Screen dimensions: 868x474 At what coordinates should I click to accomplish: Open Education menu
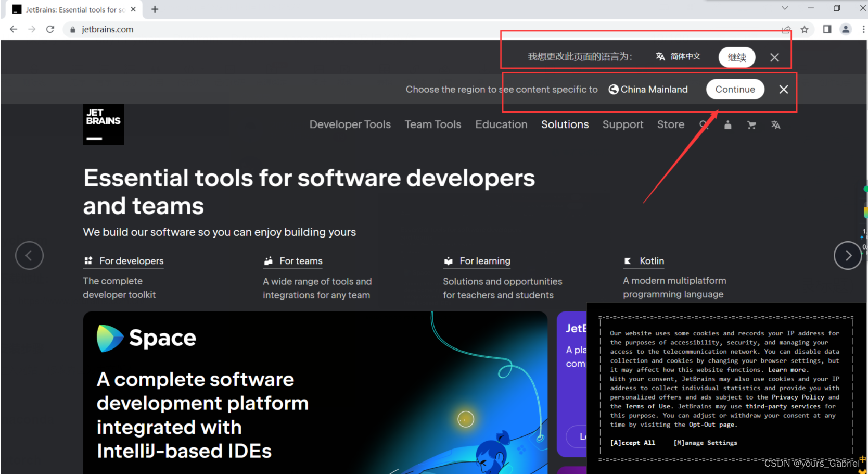(x=501, y=124)
